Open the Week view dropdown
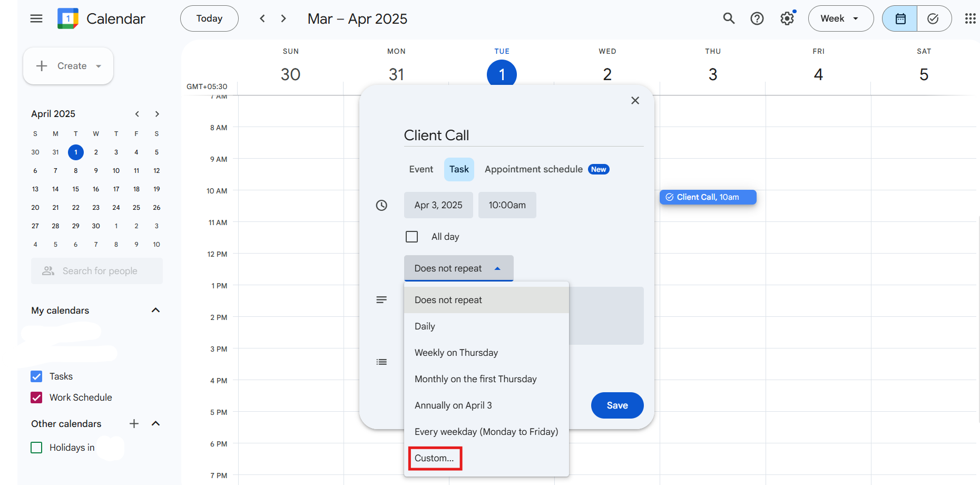This screenshot has height=485, width=980. (x=840, y=18)
